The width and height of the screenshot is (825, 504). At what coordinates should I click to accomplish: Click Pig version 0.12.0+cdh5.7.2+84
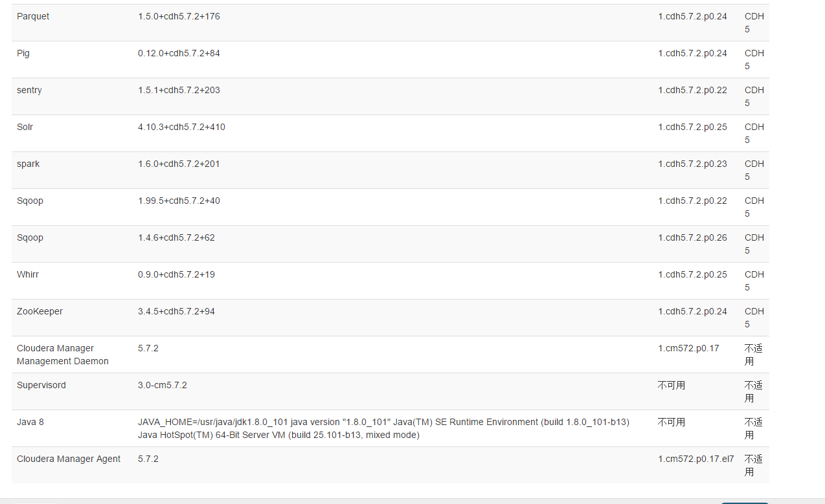tap(179, 53)
